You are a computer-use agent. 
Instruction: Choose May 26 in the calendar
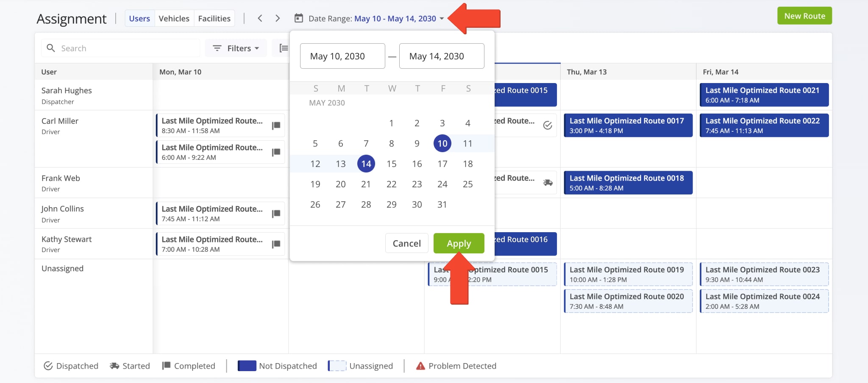click(315, 204)
